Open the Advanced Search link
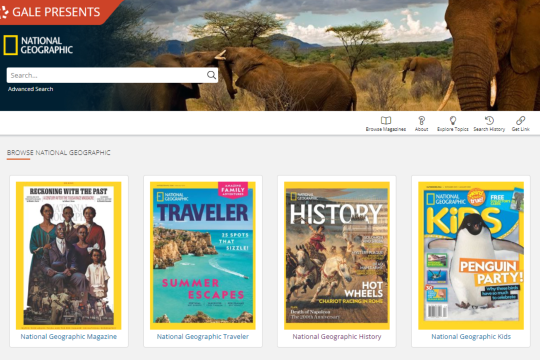The height and width of the screenshot is (360, 540). click(x=31, y=89)
